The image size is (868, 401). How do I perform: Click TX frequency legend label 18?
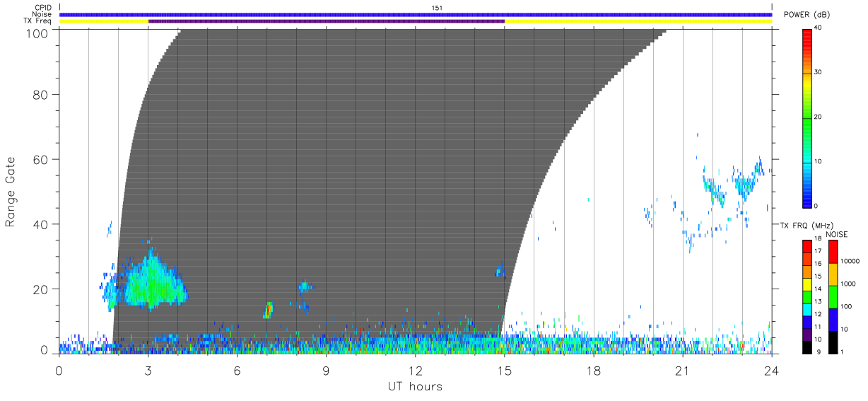point(819,240)
